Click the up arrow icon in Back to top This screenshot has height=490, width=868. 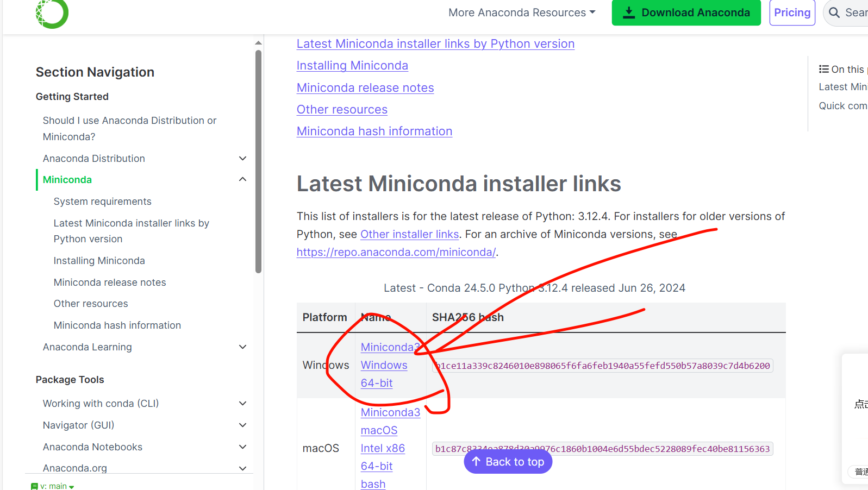(x=476, y=461)
